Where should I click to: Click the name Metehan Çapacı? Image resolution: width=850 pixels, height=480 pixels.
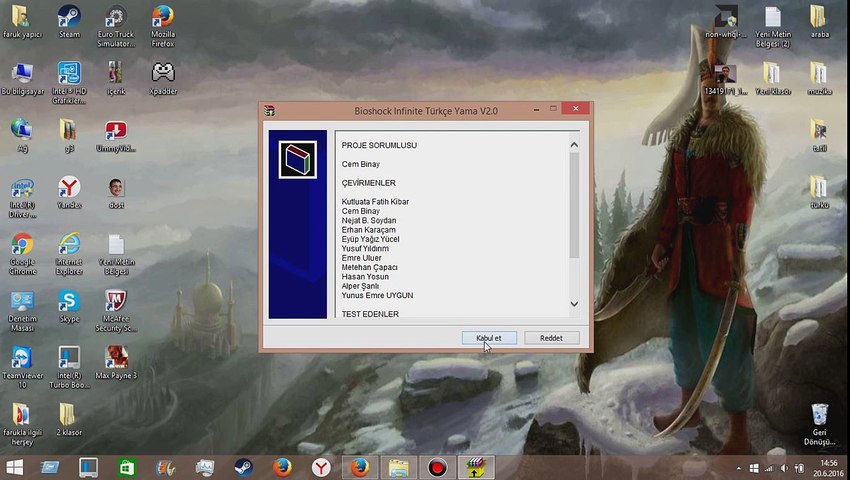[369, 267]
